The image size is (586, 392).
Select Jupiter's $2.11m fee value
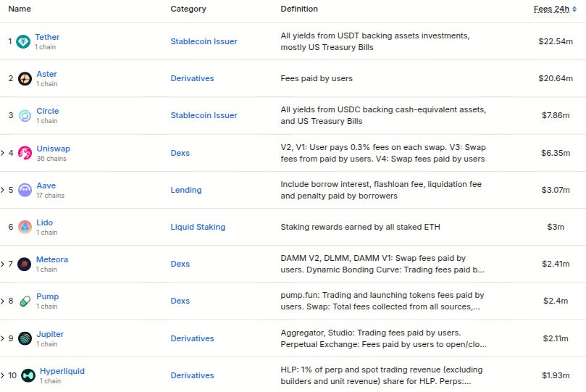(x=556, y=338)
